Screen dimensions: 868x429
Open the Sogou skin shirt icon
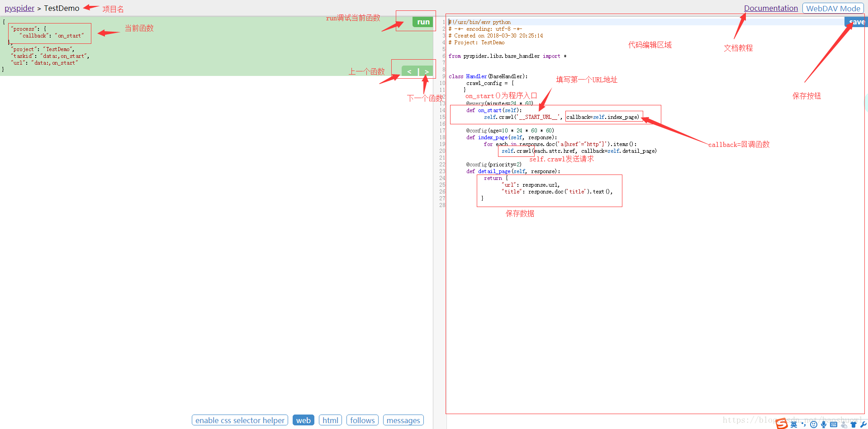click(854, 424)
